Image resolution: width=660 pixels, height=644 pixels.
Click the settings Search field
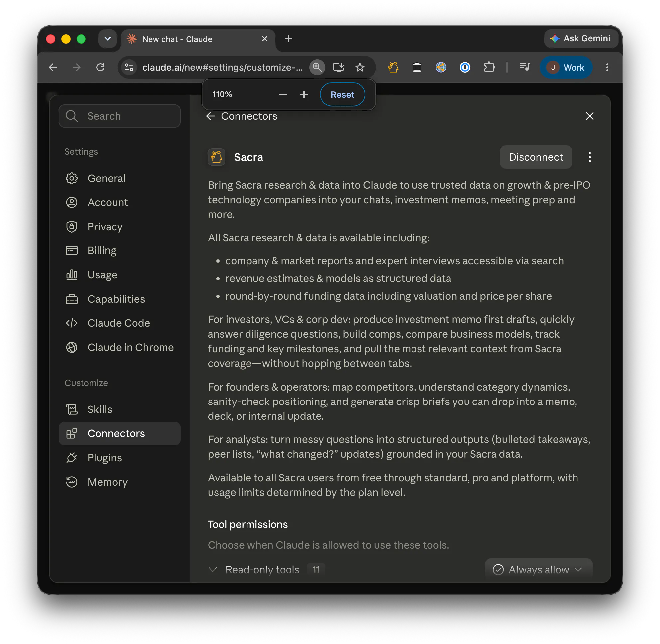[x=119, y=116]
